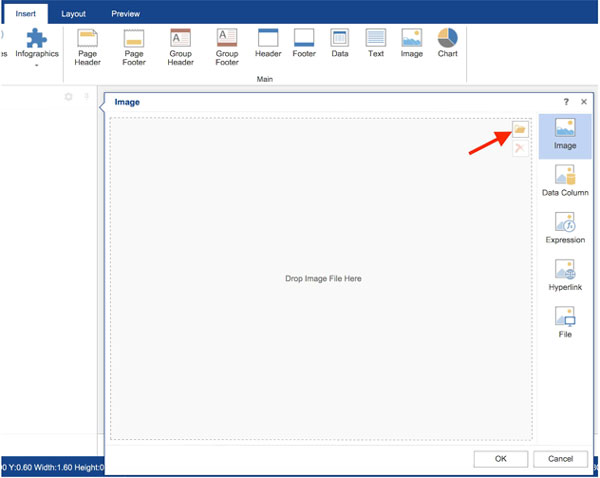Click the 'Main' ribbon group label
Screen dimensions: 600x478
pyautogui.click(x=264, y=79)
